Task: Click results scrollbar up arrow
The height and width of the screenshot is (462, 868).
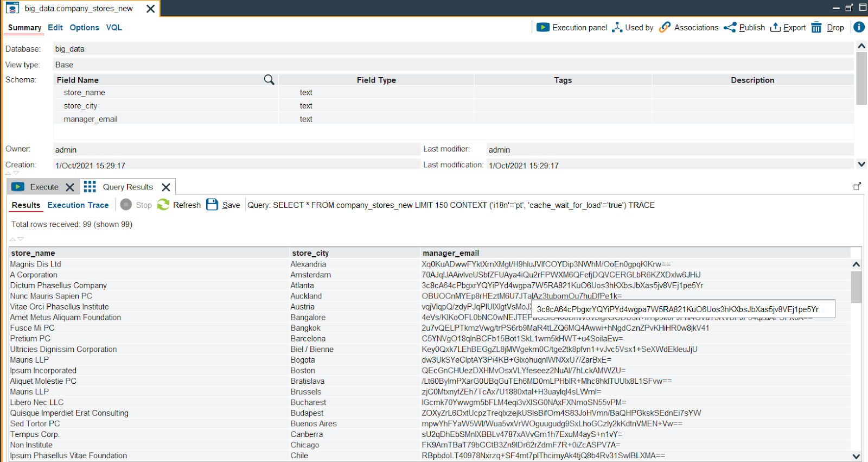Action: 856,264
